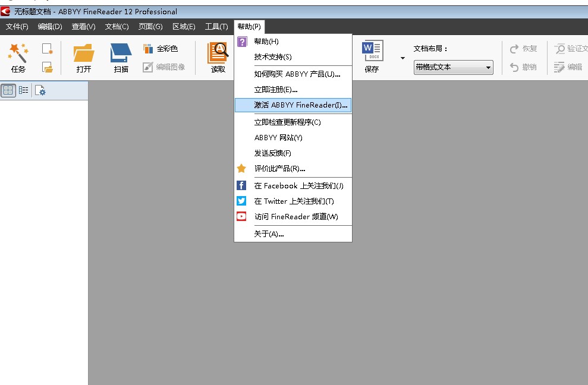This screenshot has height=385, width=588.
Task: Click the 恢复 redo arrow icon
Action: 514,49
